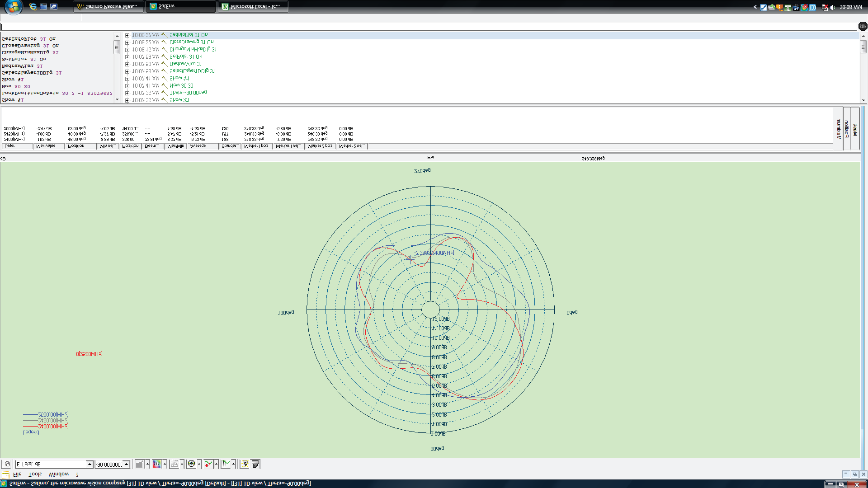Viewport: 868px width, 488px height.
Task: Click the notes annotation icon in toolbar
Action: point(245,464)
